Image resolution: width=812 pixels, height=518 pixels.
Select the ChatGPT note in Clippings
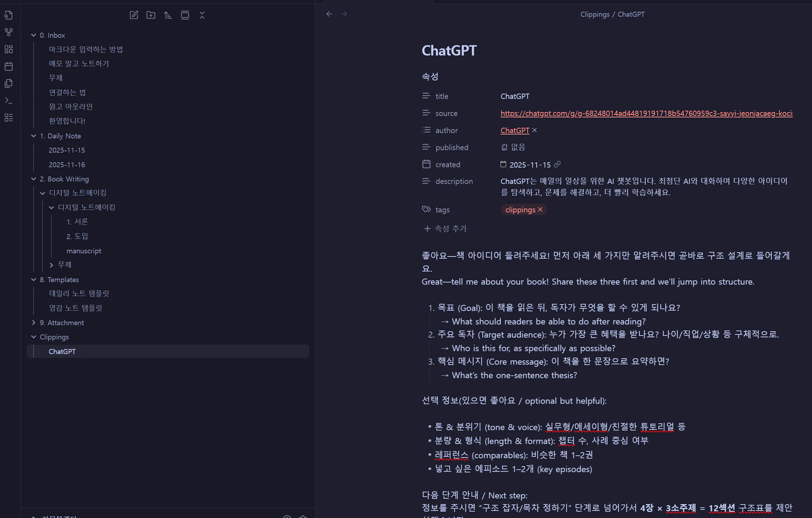168,351
